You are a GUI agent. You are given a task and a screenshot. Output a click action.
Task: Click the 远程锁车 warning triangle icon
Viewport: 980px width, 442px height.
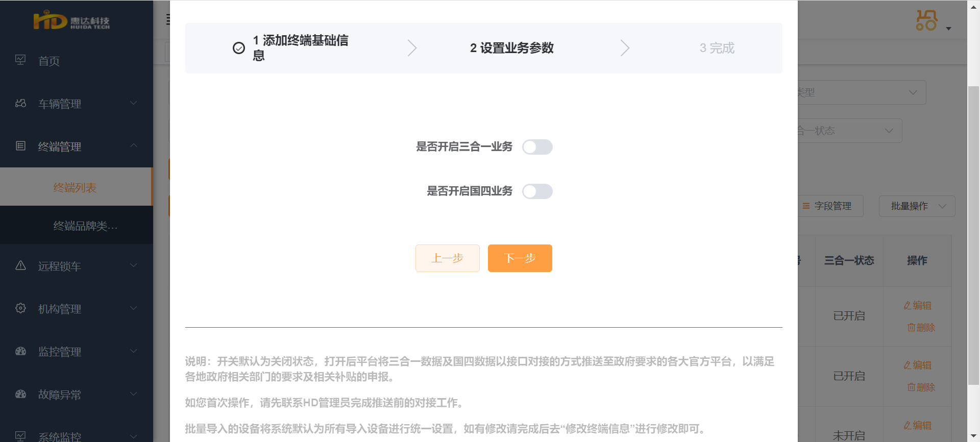coord(20,265)
